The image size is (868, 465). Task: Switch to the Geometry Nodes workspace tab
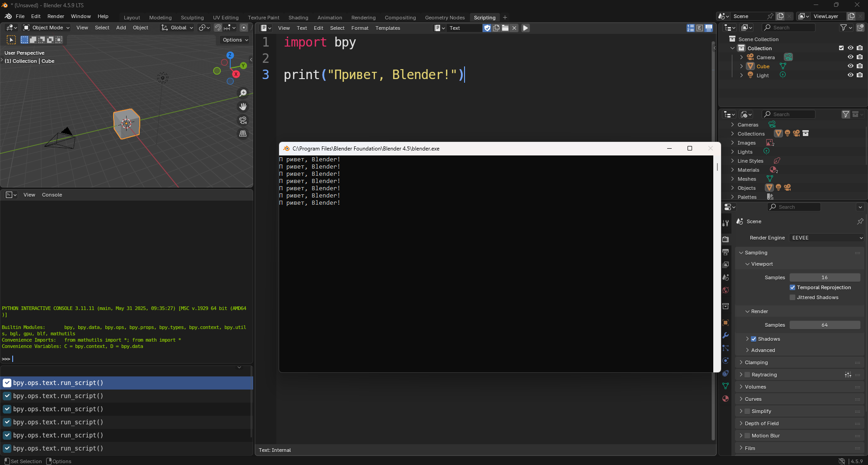click(x=445, y=18)
